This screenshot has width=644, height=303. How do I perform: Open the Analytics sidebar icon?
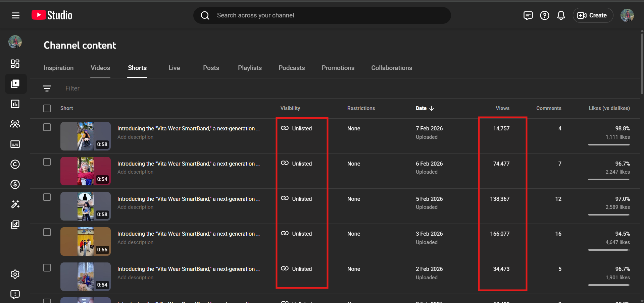pos(15,104)
